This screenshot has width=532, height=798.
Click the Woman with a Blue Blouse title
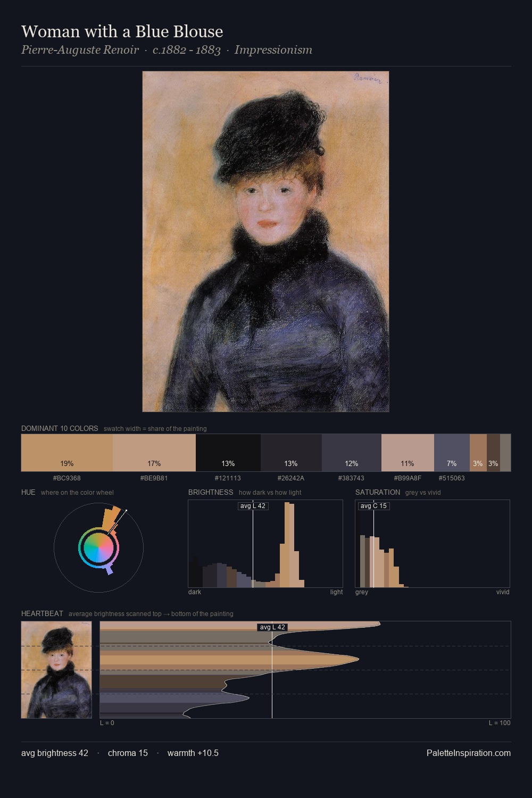[x=122, y=31]
